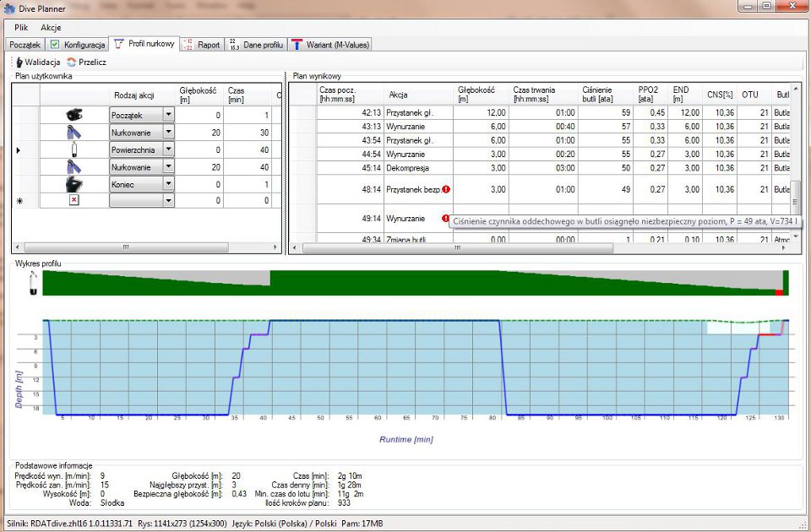Click the cylinder icon left of profile chart

click(33, 283)
